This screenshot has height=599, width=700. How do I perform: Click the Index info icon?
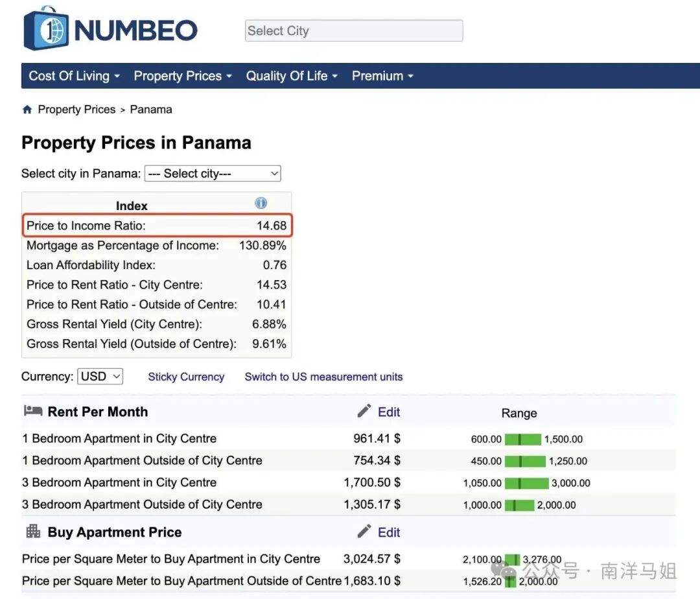pyautogui.click(x=261, y=203)
